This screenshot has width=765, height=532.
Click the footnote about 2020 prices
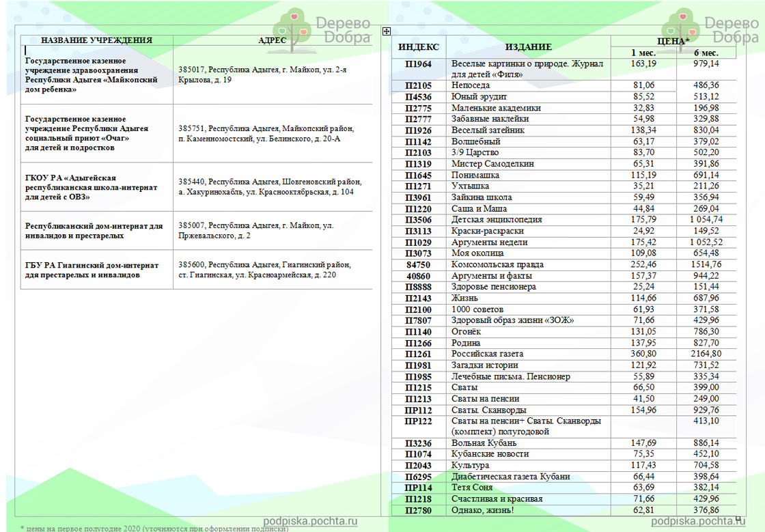[154, 528]
